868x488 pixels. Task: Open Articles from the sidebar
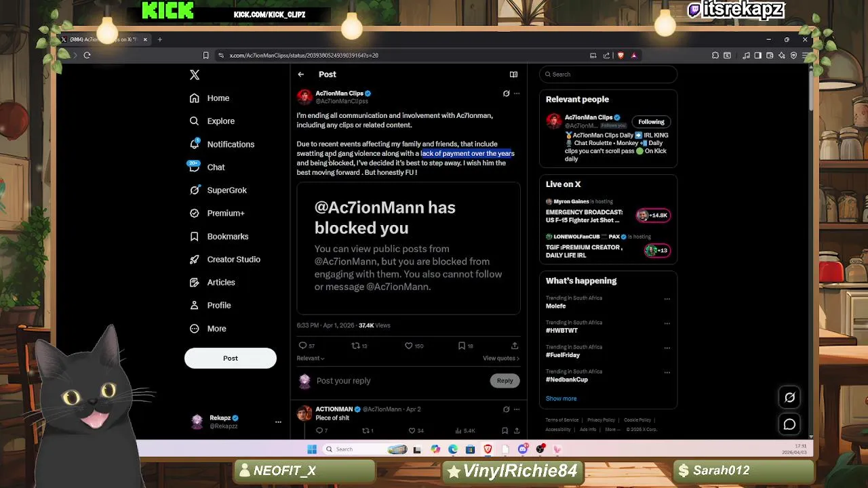[212, 283]
